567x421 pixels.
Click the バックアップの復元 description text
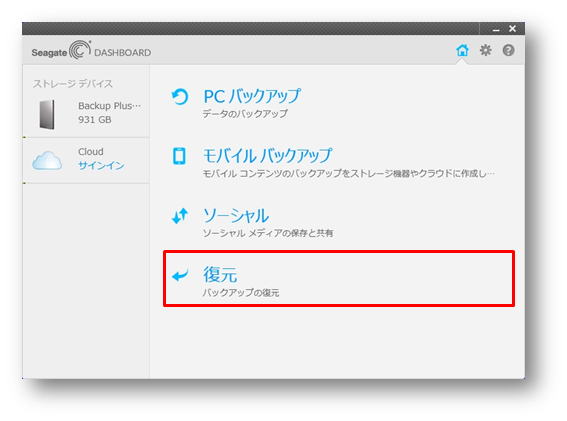(241, 293)
